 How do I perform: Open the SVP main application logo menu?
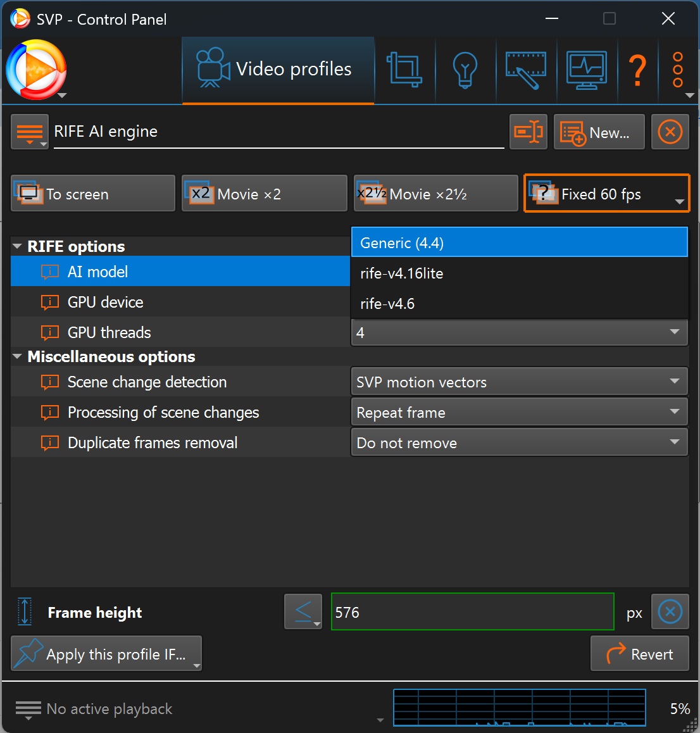pos(36,70)
